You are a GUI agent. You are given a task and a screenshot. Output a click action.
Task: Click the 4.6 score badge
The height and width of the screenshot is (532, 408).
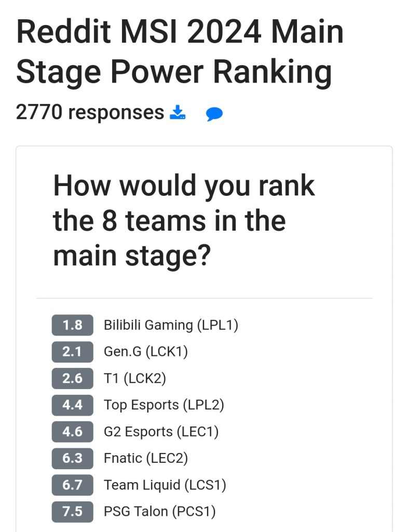[x=72, y=432]
